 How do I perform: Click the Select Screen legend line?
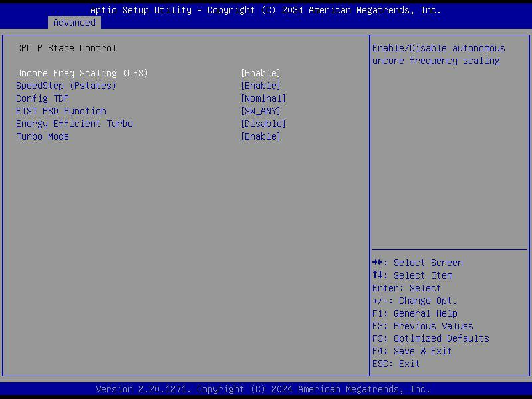(418, 263)
